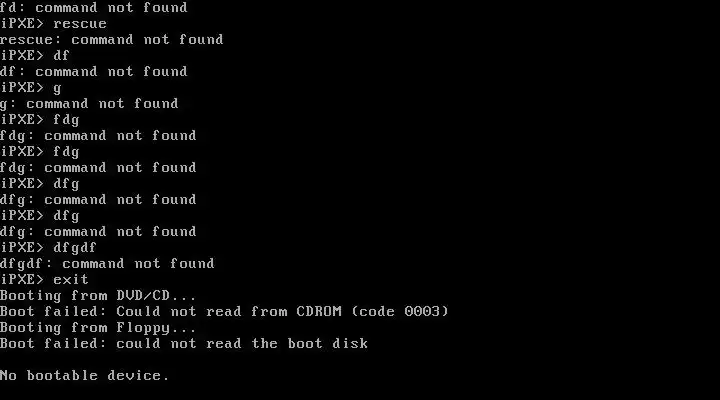This screenshot has height=400, width=720.
Task: Click the second 'fdg: command not found' message
Action: [98, 168]
